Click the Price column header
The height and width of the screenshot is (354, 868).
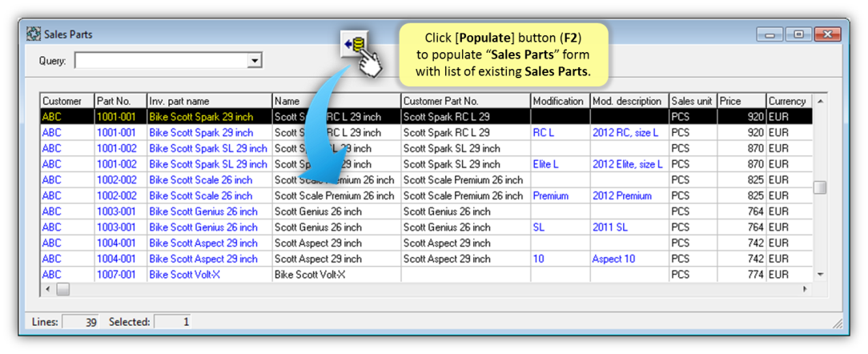click(741, 101)
